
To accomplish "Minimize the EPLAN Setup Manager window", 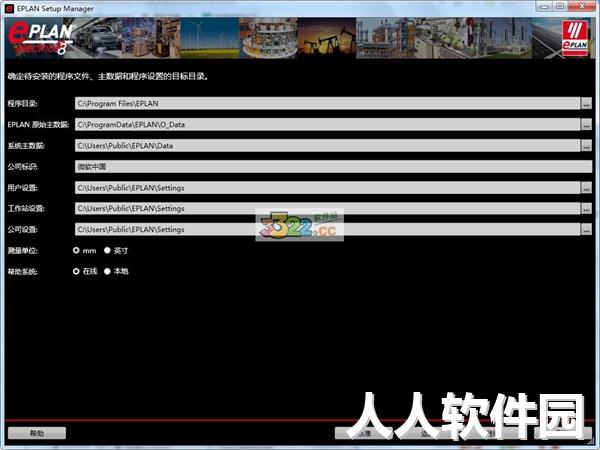I will (x=545, y=6).
